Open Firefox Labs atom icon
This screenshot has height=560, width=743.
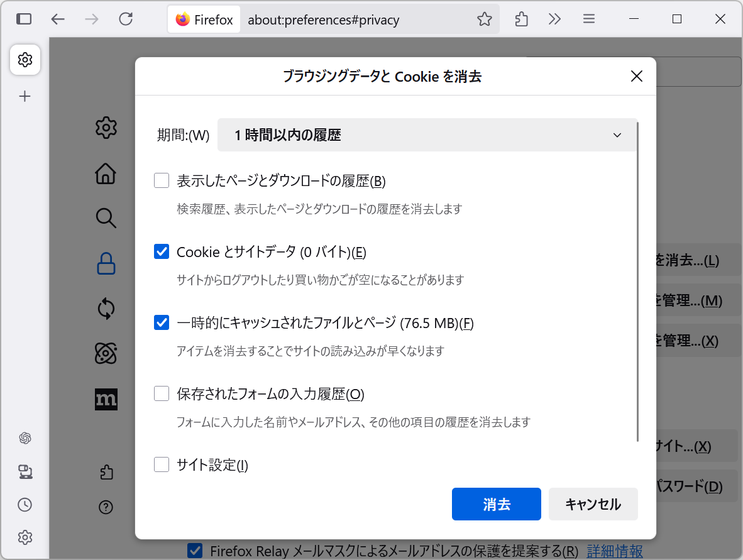pos(106,354)
